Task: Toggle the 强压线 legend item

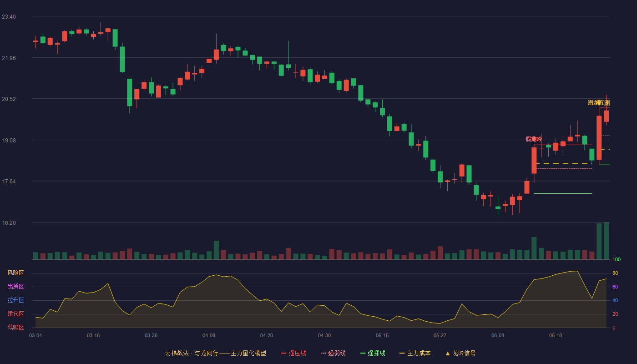Action: (x=293, y=353)
